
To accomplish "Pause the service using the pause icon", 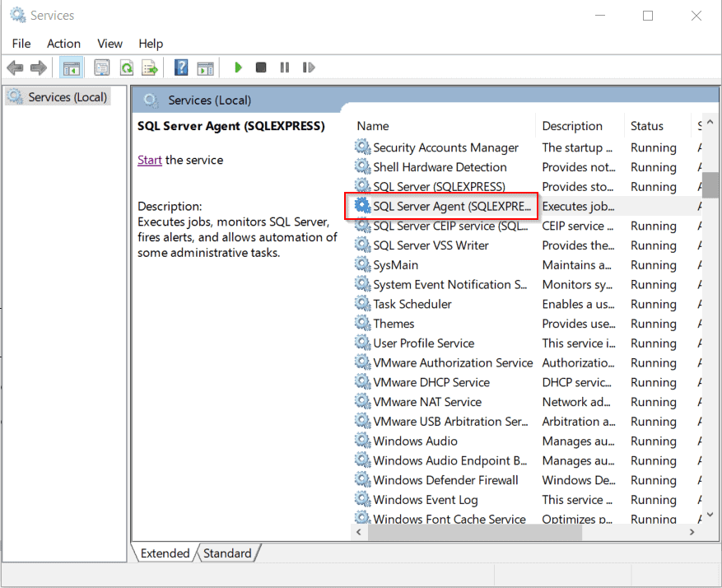I will [x=284, y=67].
